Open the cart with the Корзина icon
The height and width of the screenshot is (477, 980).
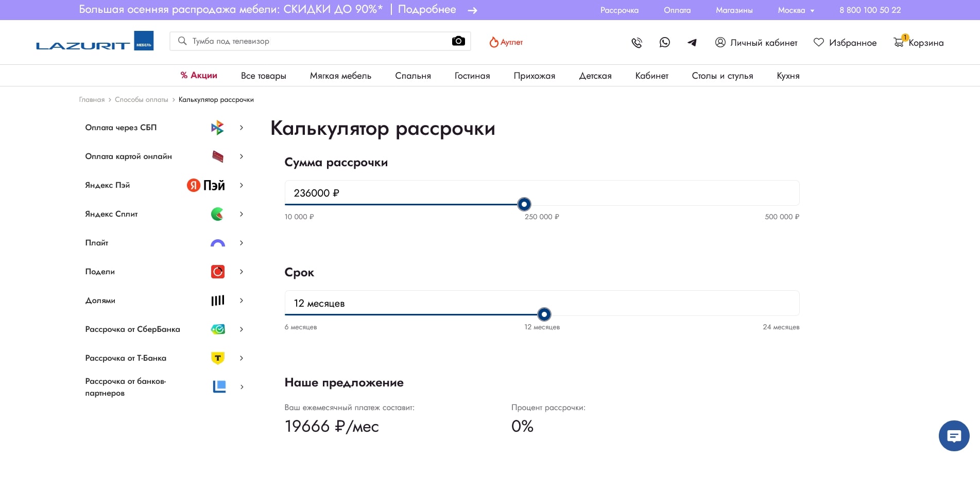tap(899, 42)
